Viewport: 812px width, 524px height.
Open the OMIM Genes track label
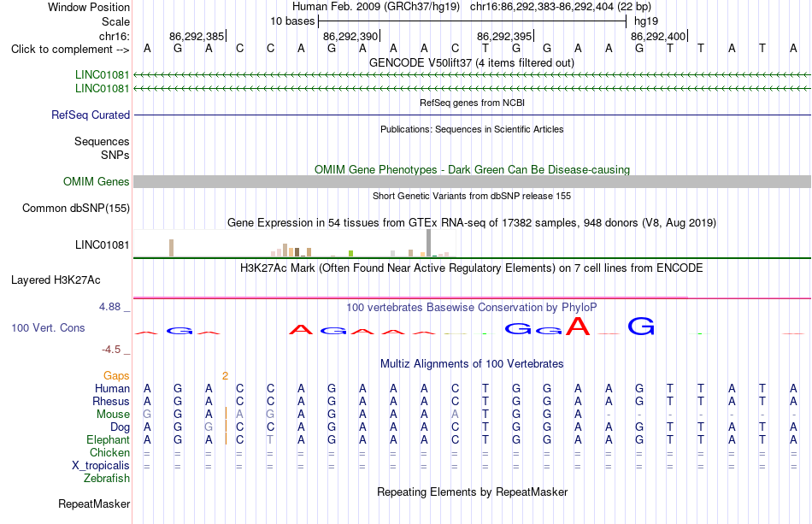[x=96, y=182]
